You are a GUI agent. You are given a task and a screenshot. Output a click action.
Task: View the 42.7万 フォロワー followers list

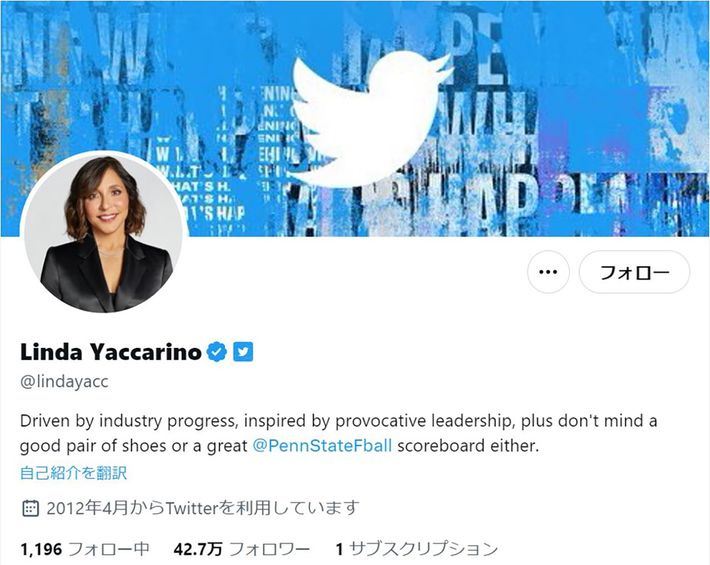[242, 549]
